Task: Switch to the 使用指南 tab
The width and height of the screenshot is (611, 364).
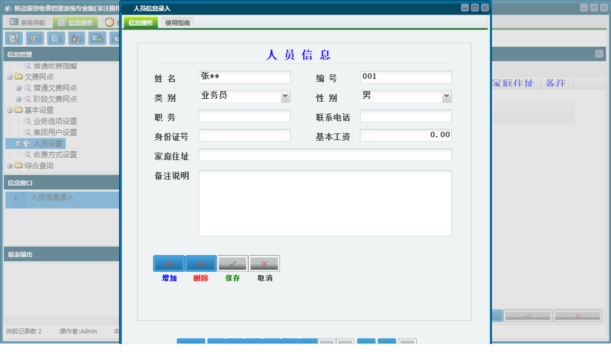Action: click(x=176, y=23)
